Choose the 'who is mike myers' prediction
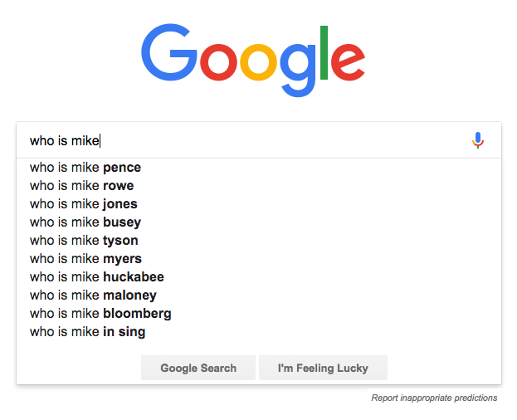 point(259,258)
